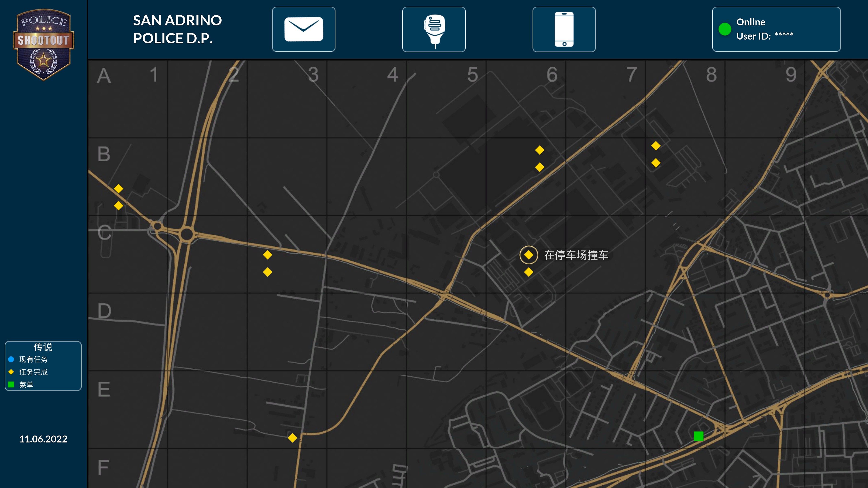Click the green menu square on map
The width and height of the screenshot is (868, 488).
click(698, 436)
